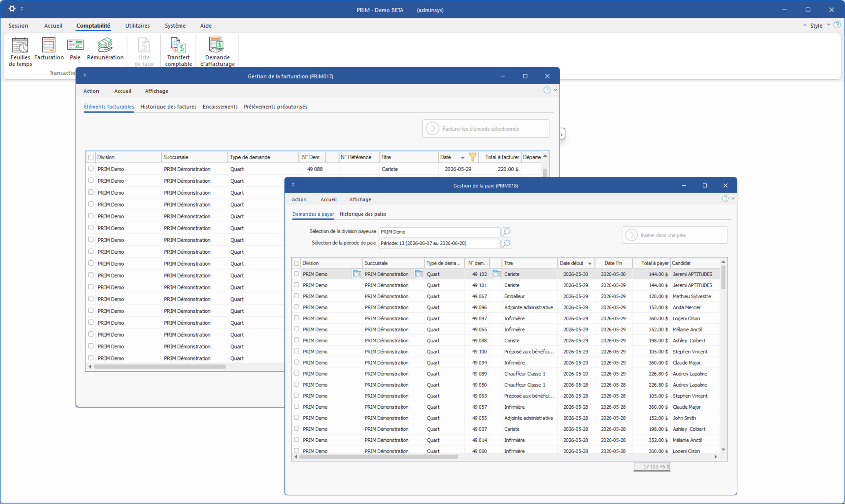Switch to Historique des factures tab

[x=168, y=107]
